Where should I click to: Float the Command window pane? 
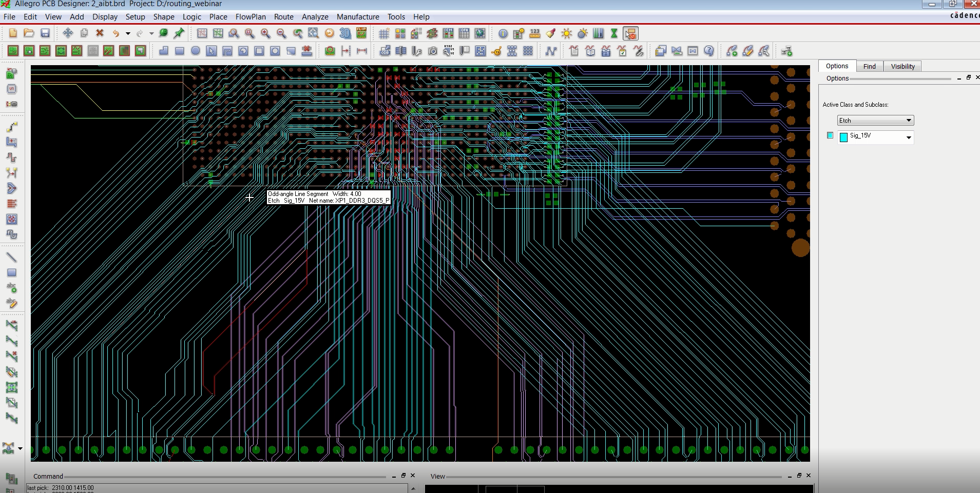tap(403, 476)
